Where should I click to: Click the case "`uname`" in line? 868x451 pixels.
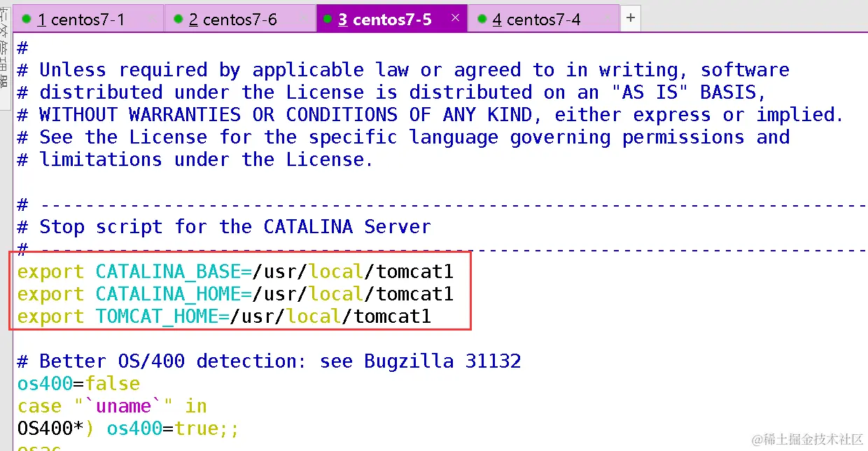tap(112, 406)
